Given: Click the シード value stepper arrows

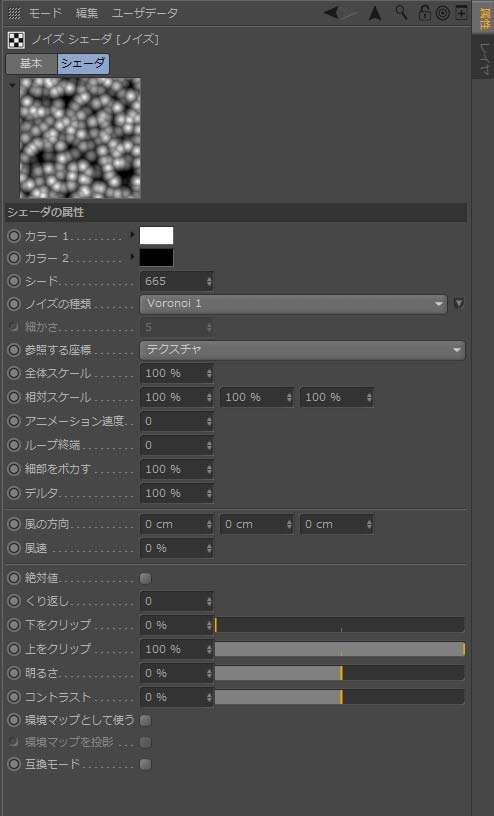Looking at the screenshot, I should click(209, 282).
